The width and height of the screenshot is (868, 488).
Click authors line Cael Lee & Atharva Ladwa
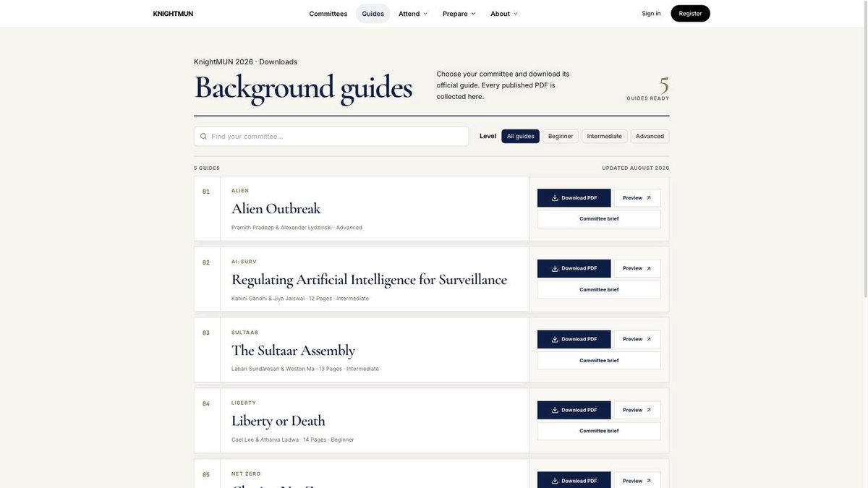pyautogui.click(x=265, y=440)
